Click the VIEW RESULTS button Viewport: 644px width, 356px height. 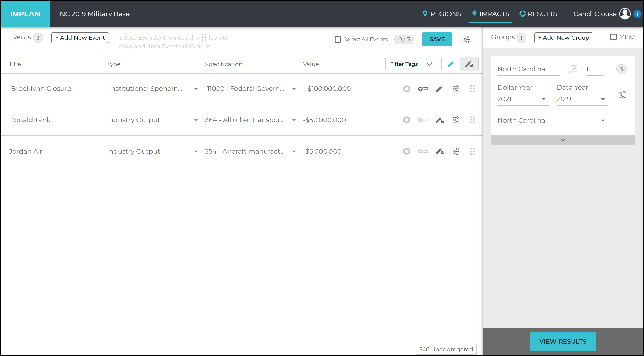click(x=563, y=341)
